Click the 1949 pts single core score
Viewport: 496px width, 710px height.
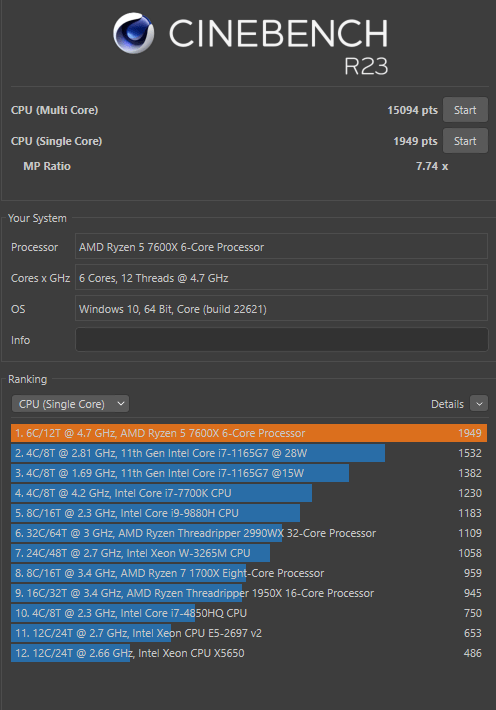(415, 141)
